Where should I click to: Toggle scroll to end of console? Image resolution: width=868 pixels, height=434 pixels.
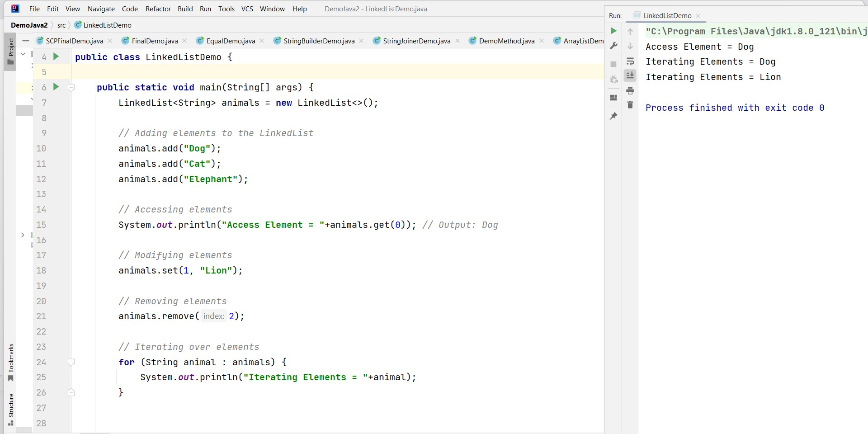pos(630,75)
